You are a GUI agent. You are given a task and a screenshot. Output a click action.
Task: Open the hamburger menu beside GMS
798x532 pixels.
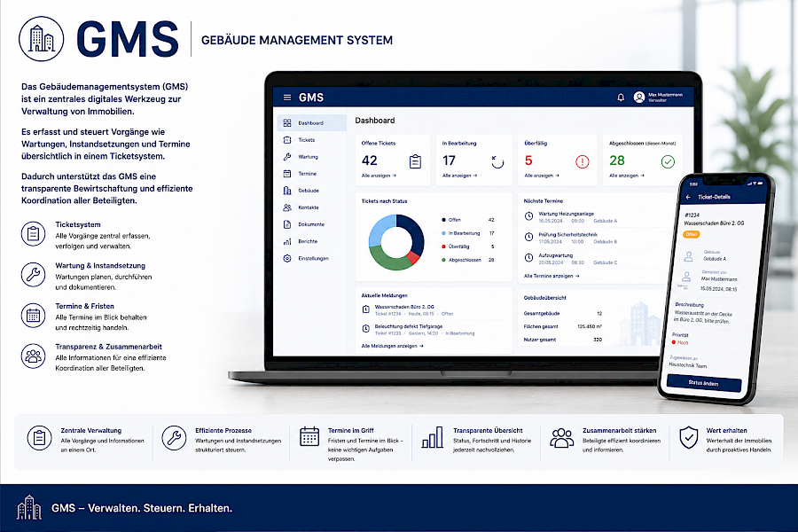point(287,98)
